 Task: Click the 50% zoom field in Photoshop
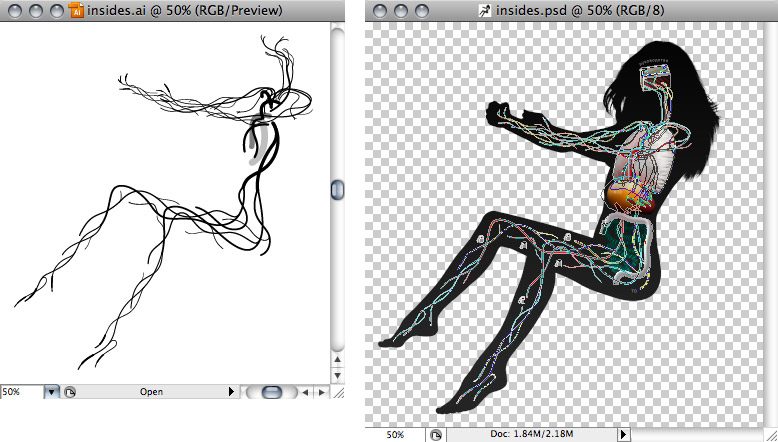click(395, 434)
